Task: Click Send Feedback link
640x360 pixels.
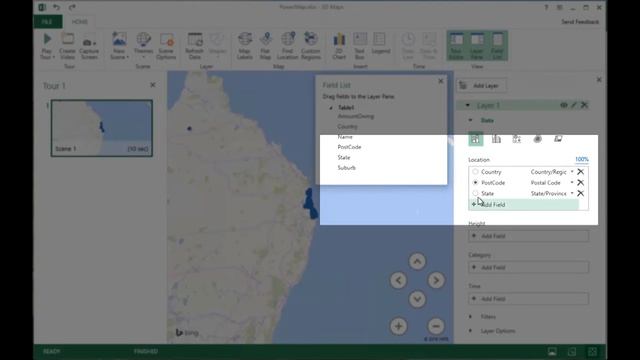Action: tap(580, 22)
